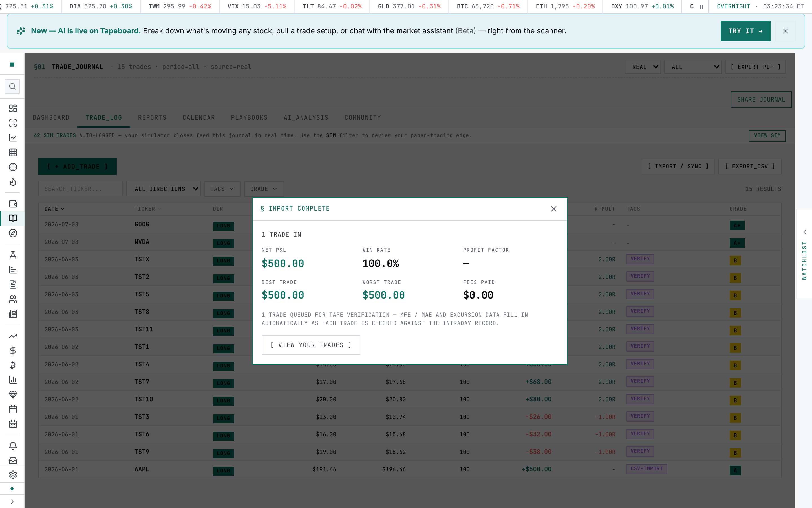Select the TST10 ticker cell
This screenshot has width=812, height=508.
[x=144, y=399]
